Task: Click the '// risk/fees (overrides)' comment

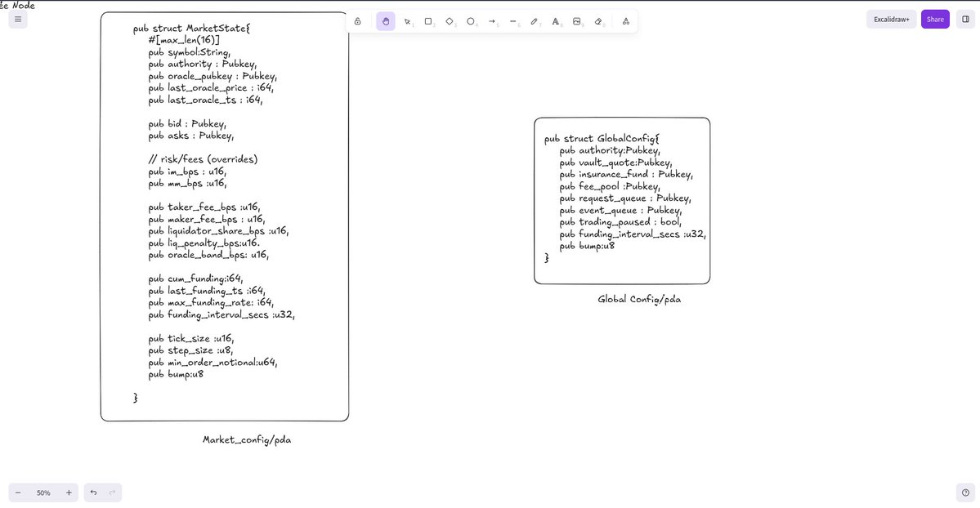Action: click(x=203, y=159)
